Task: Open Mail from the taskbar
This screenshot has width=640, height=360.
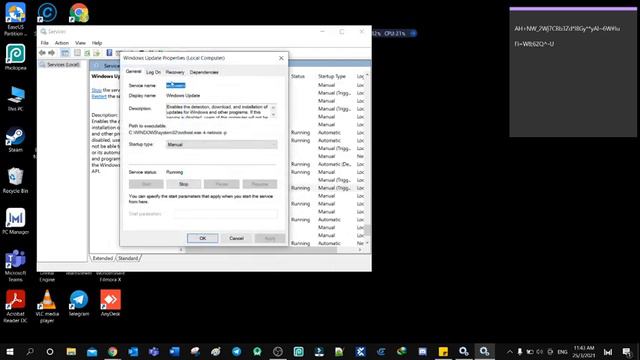Action: [92, 351]
